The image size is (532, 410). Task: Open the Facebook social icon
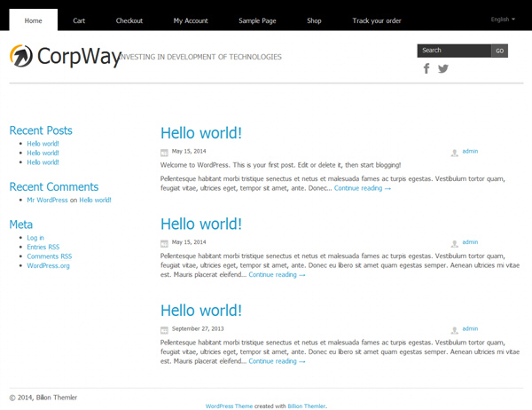(426, 68)
